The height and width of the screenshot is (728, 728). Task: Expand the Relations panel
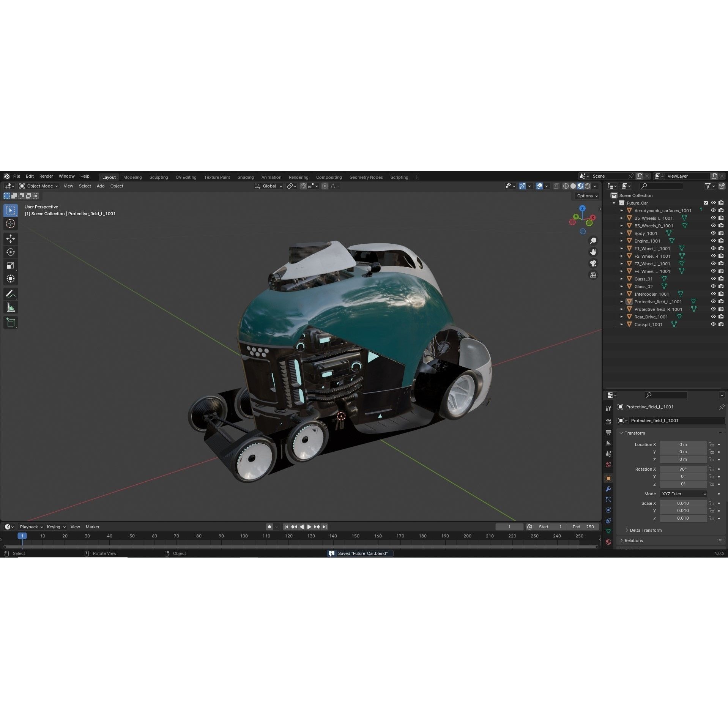[x=633, y=540]
